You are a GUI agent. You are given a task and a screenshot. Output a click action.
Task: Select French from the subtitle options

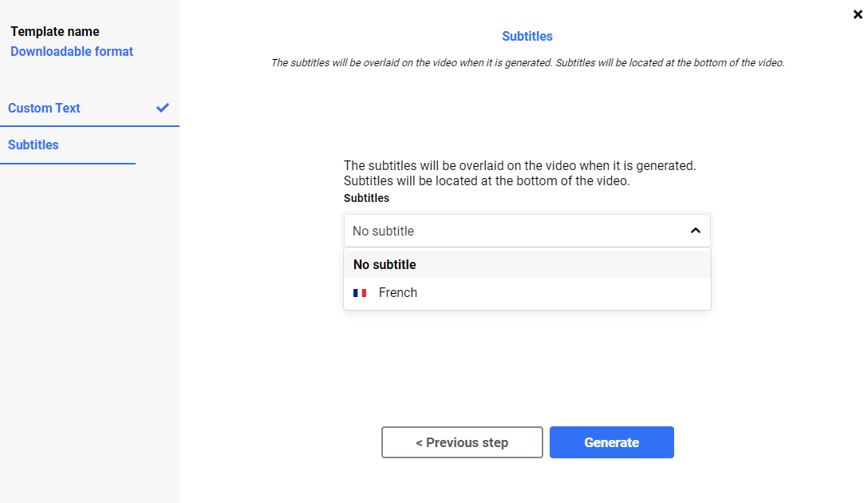tap(527, 292)
